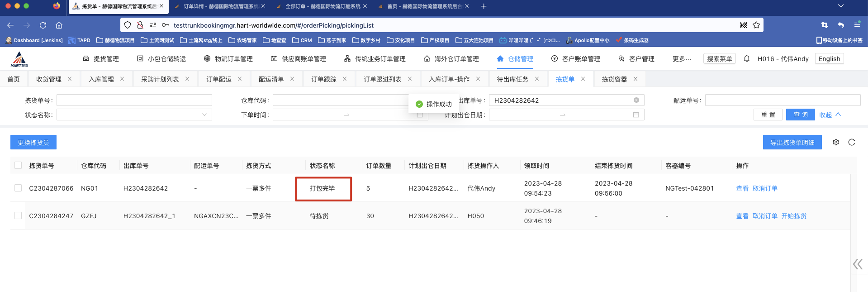Open the 状态名称 dropdown
This screenshot has width=868, height=292.
134,115
